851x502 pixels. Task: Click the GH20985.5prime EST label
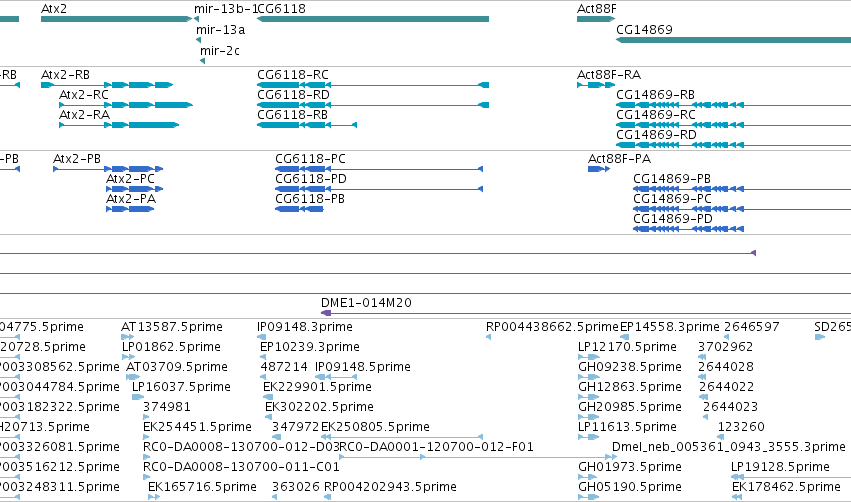(630, 408)
